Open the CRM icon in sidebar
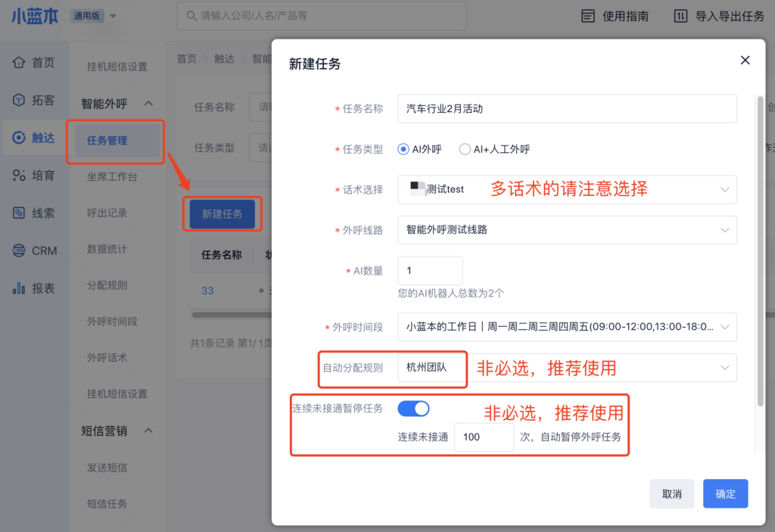775x532 pixels. [19, 250]
